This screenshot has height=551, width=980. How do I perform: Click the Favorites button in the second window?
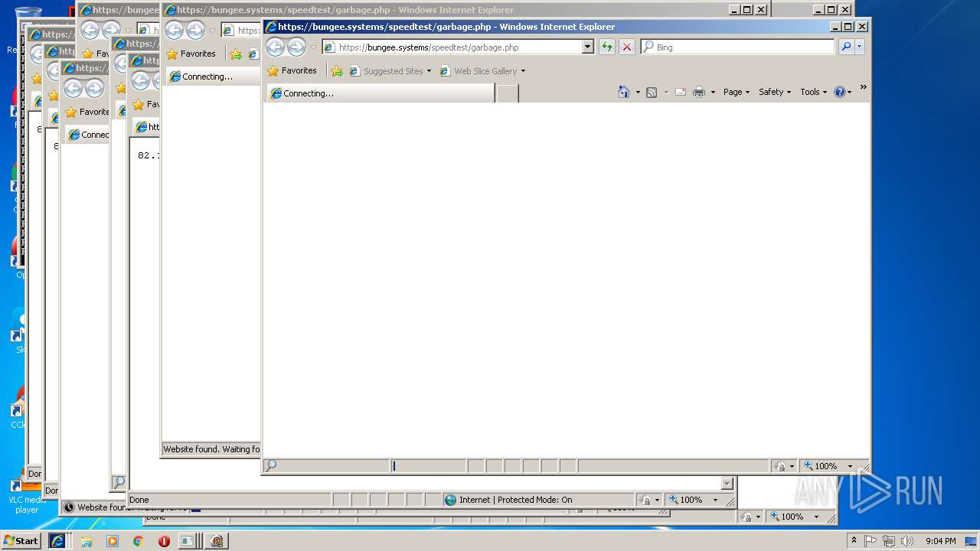tap(191, 54)
